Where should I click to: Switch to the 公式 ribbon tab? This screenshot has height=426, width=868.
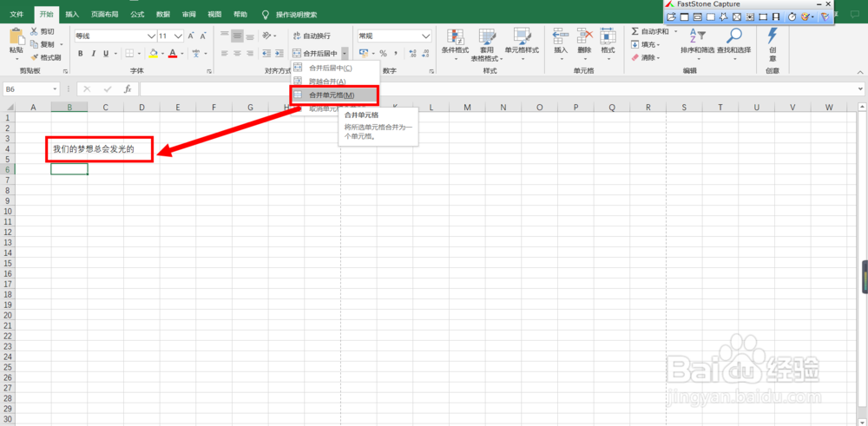tap(137, 15)
